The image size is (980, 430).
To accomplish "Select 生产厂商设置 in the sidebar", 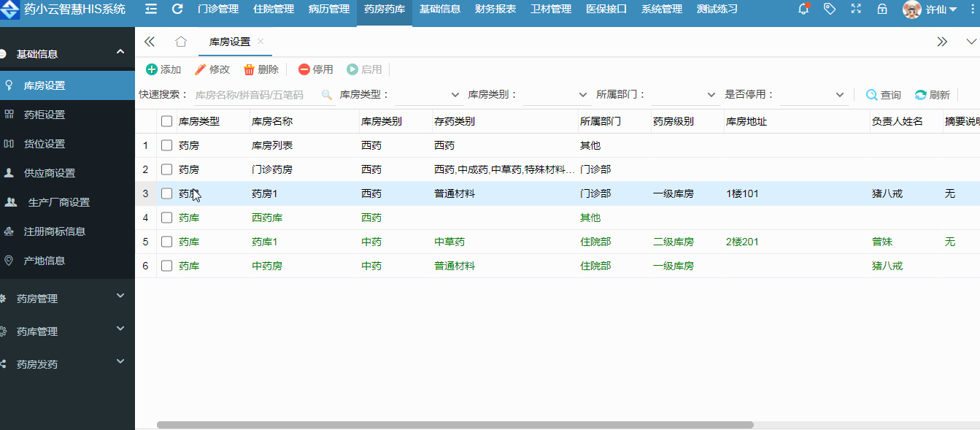I will (x=67, y=202).
